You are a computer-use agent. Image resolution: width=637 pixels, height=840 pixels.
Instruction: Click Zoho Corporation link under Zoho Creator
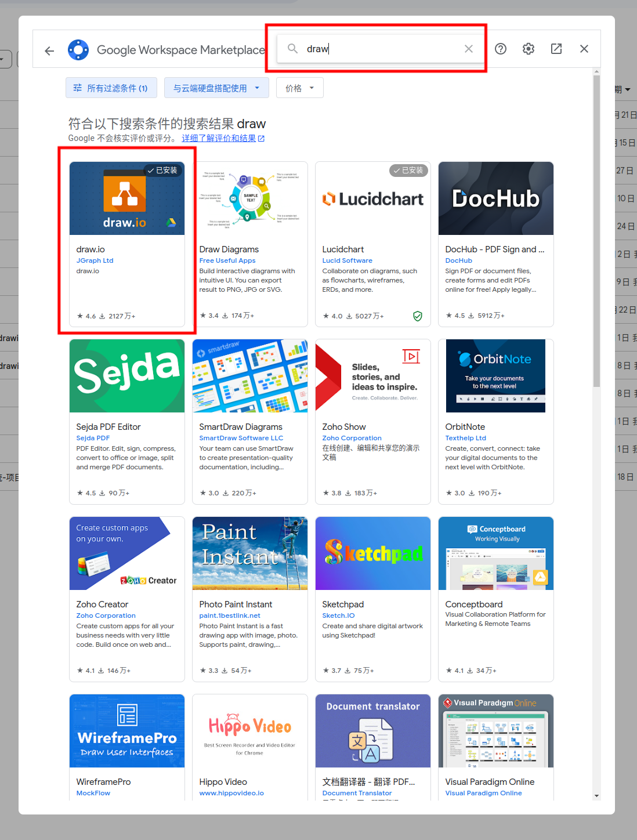pos(106,615)
